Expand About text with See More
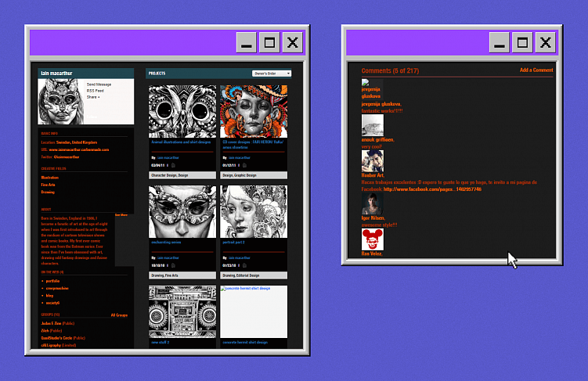This screenshot has width=588, height=381. pyautogui.click(x=121, y=215)
